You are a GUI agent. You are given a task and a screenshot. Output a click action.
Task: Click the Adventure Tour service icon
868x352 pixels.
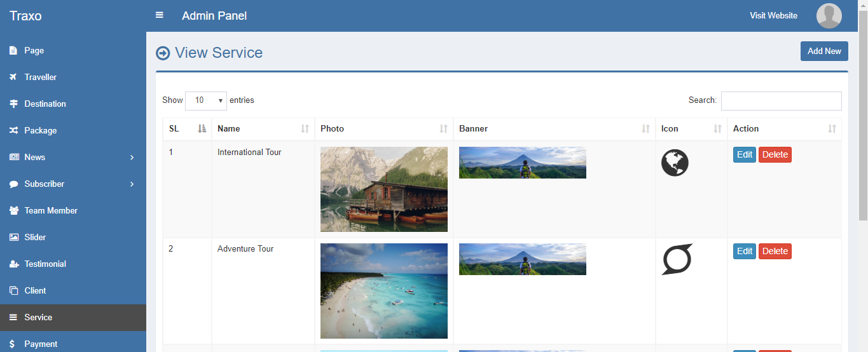click(677, 259)
